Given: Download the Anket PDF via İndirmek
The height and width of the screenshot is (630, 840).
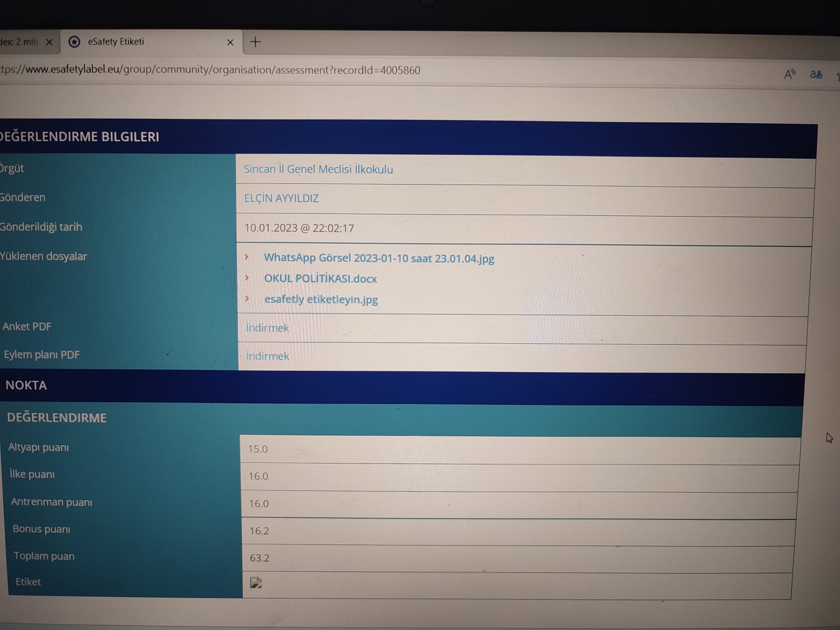Looking at the screenshot, I should click(267, 328).
